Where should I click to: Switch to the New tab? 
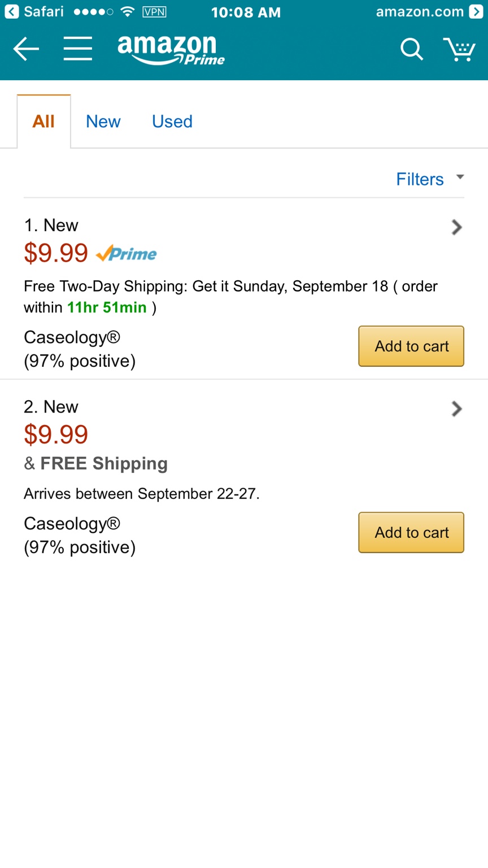click(x=103, y=121)
